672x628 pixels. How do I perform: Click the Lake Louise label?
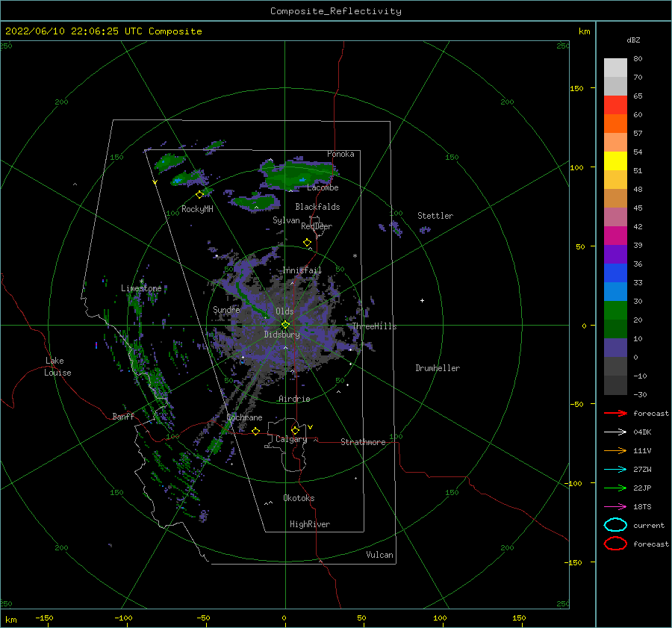(x=57, y=367)
